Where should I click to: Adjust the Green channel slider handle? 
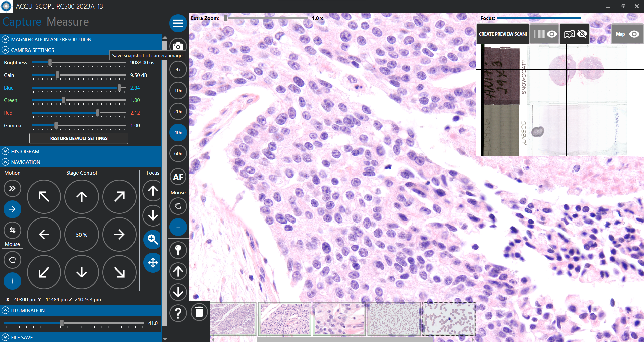point(64,100)
